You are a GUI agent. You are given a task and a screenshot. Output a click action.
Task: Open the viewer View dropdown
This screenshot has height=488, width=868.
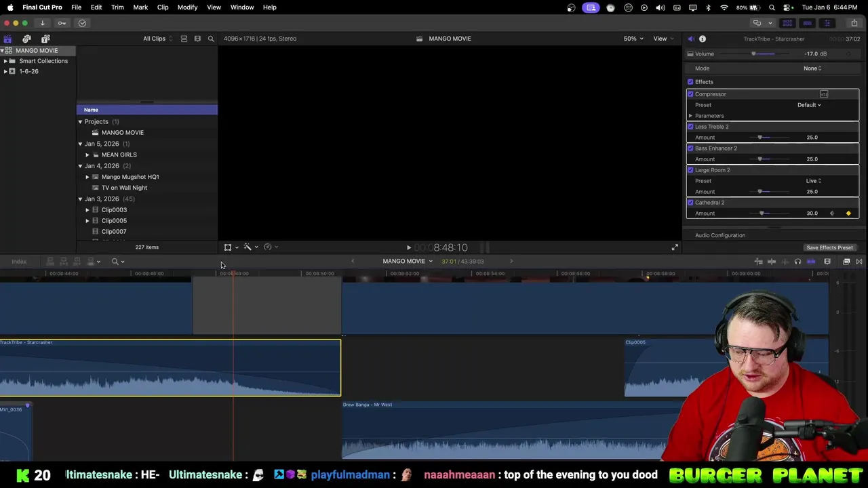[663, 39]
